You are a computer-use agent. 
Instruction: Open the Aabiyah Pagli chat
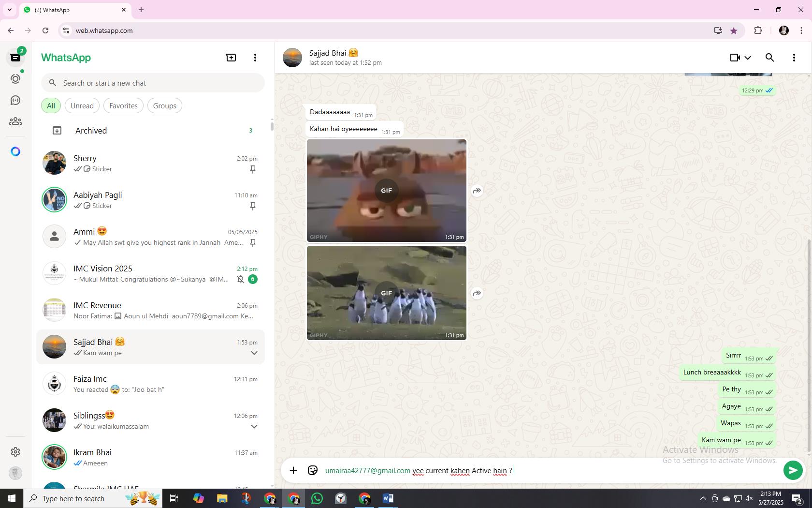point(150,200)
